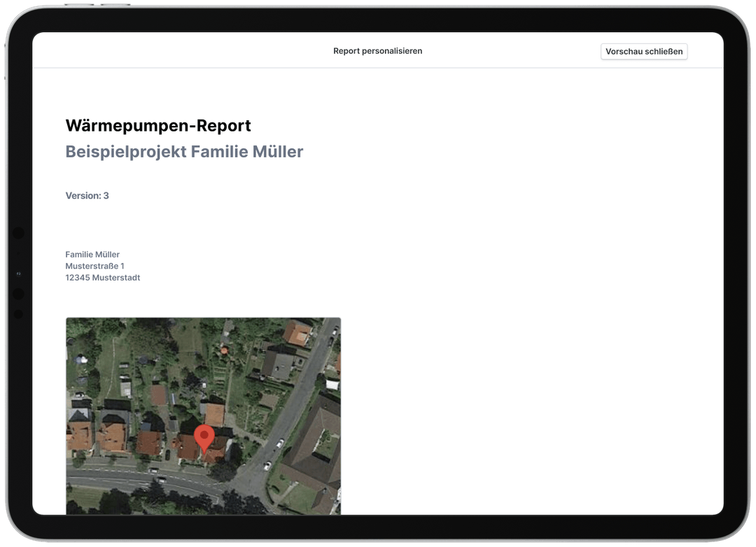
Task: Click the Vorschau schließen button
Action: click(644, 52)
